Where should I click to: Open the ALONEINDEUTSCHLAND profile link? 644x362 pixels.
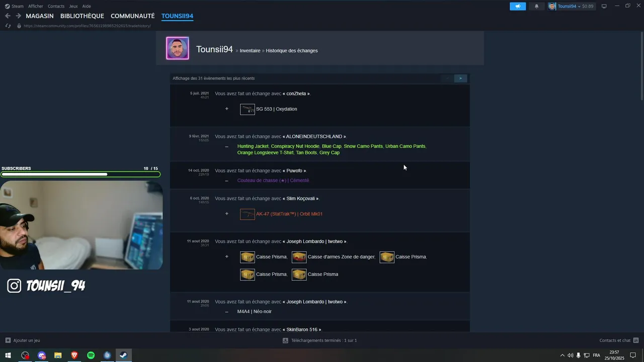(314, 136)
